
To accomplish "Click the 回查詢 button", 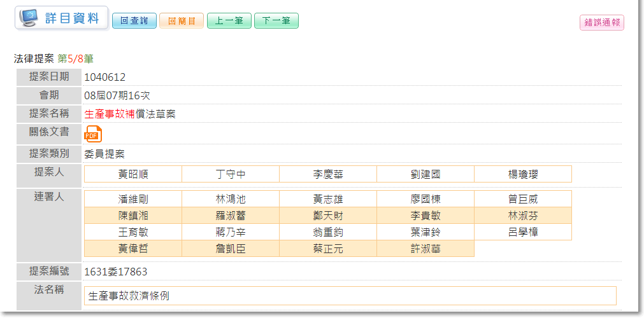I will (x=134, y=21).
